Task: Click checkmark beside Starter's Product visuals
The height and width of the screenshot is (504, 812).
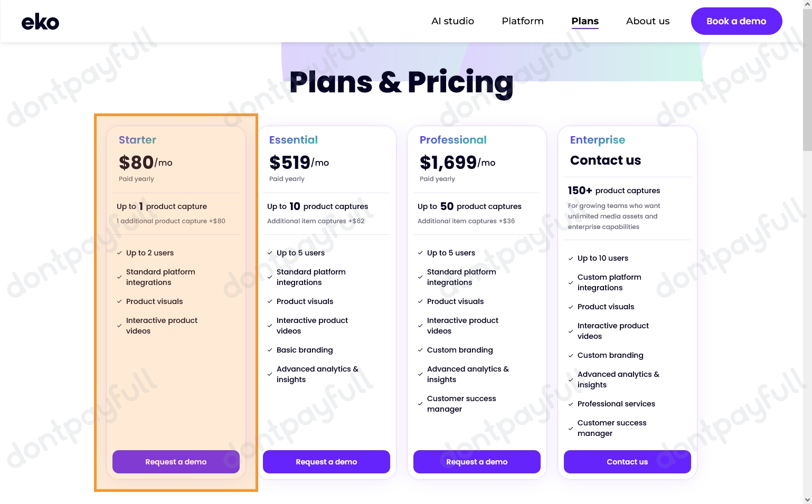Action: coord(119,302)
